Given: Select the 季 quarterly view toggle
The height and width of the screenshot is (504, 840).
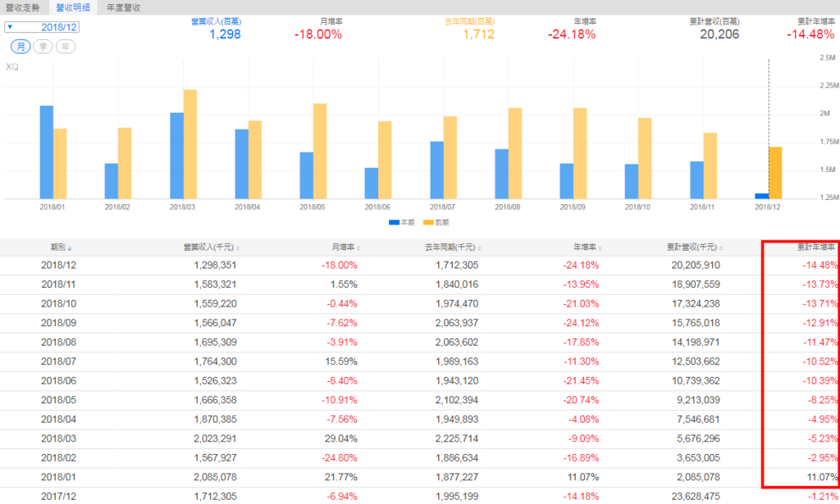Looking at the screenshot, I should point(43,47).
